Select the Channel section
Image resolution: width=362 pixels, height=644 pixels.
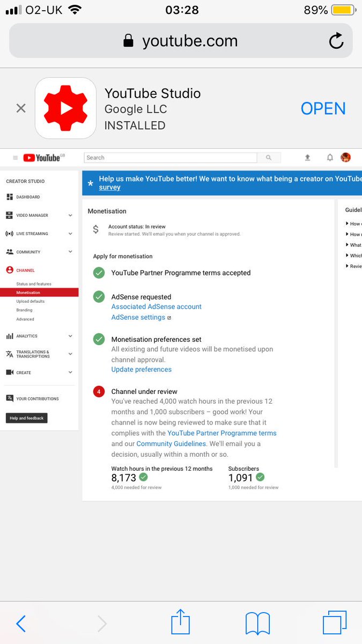[25, 270]
